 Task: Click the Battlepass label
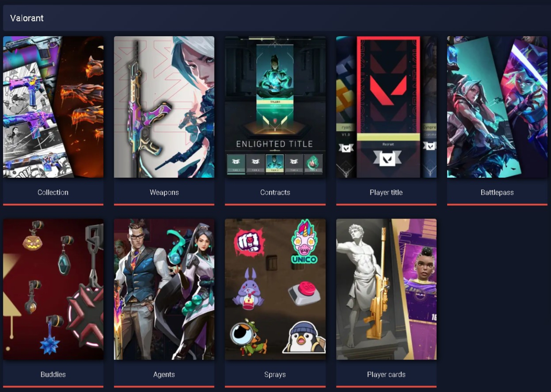pos(497,192)
